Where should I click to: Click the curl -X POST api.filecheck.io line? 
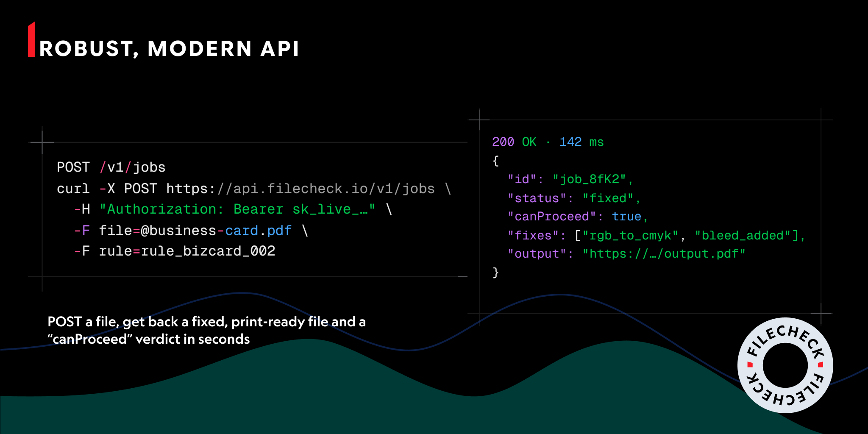pyautogui.click(x=254, y=188)
